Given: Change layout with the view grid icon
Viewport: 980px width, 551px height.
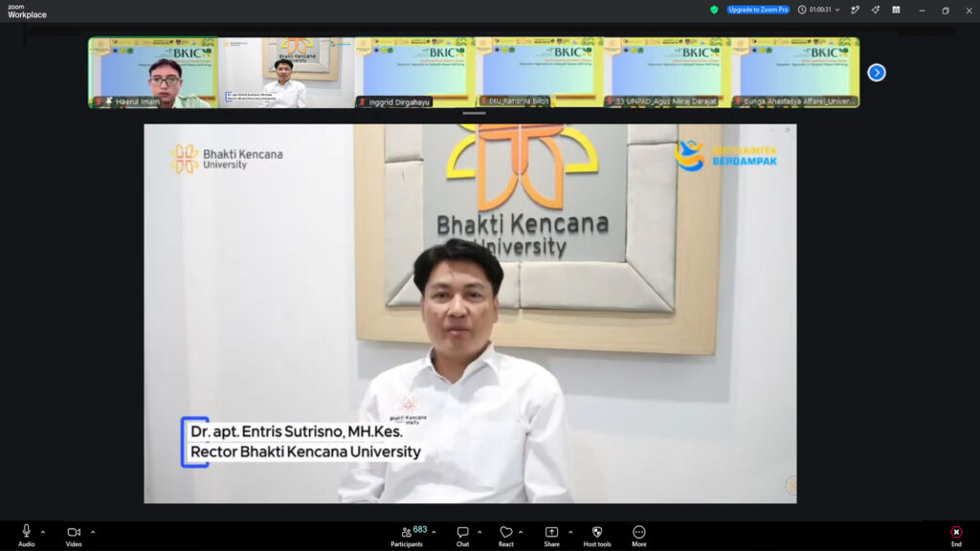Looking at the screenshot, I should 896,10.
